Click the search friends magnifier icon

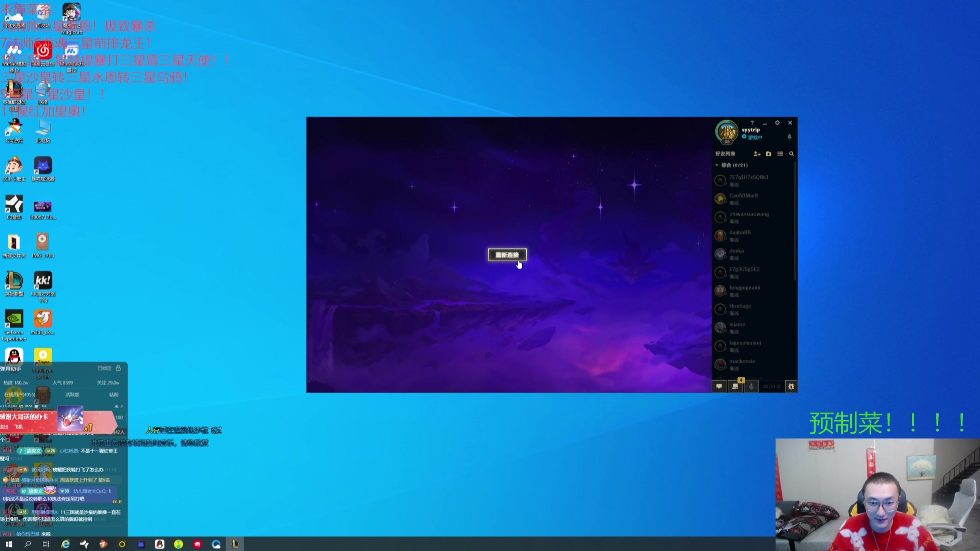[x=792, y=154]
